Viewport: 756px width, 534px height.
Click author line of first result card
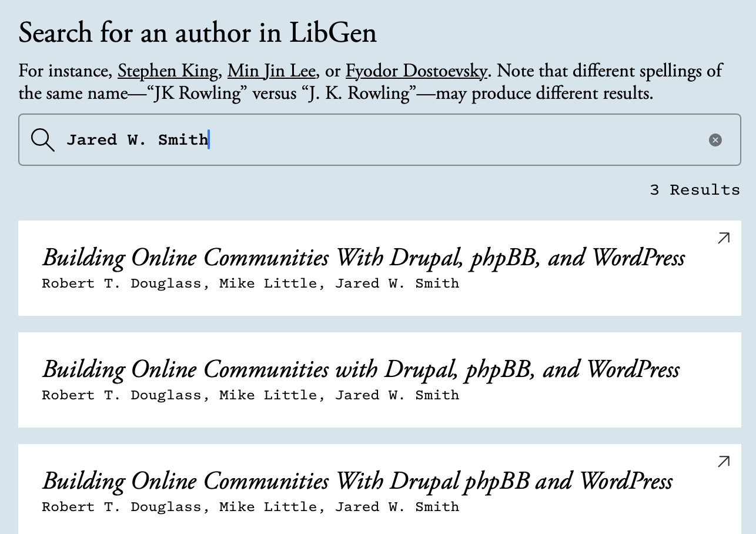[x=250, y=283]
